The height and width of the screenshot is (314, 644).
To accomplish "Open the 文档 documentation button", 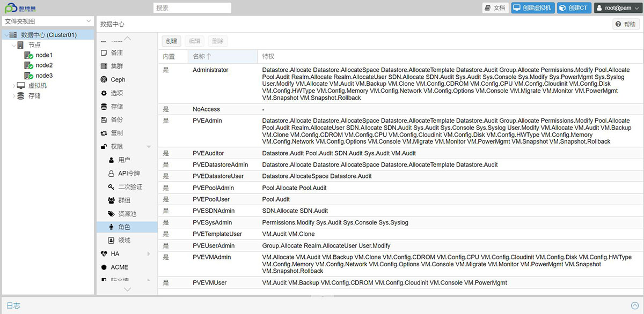I will pos(495,8).
